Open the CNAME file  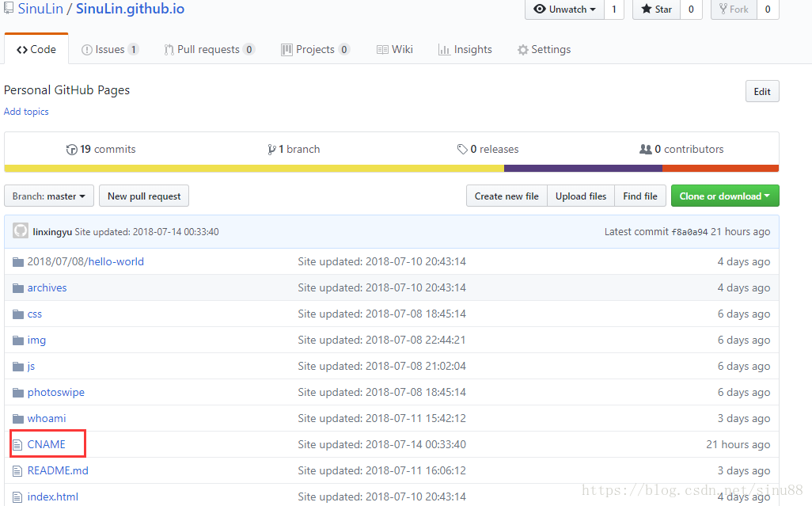(x=47, y=445)
